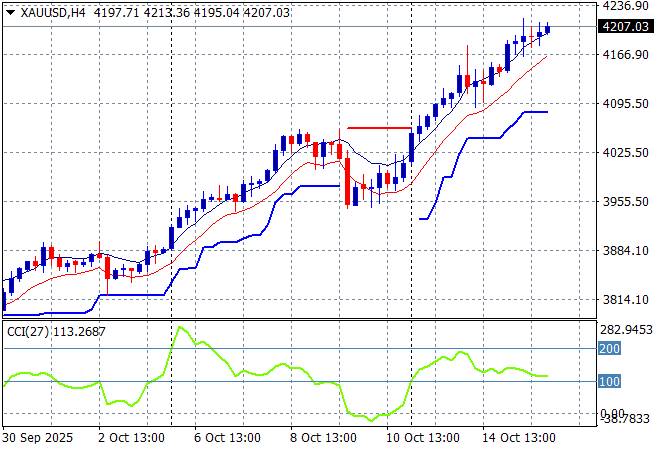The width and height of the screenshot is (660, 450).
Task: Click the 14 Oct 13:00 time label
Action: tap(518, 437)
